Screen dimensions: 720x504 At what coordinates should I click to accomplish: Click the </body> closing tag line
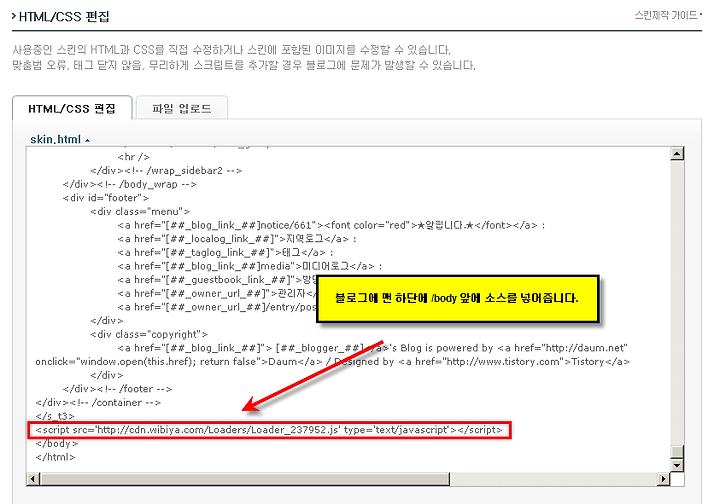point(56,443)
